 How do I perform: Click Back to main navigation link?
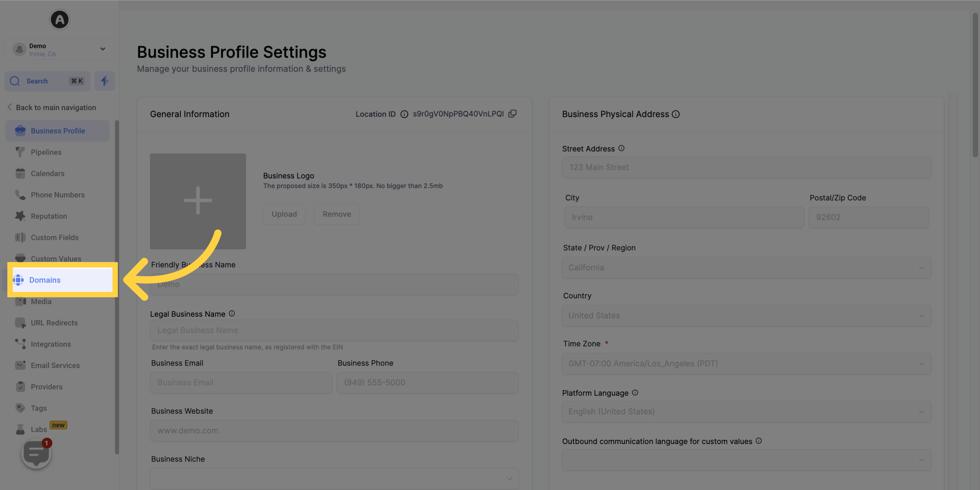tap(56, 107)
